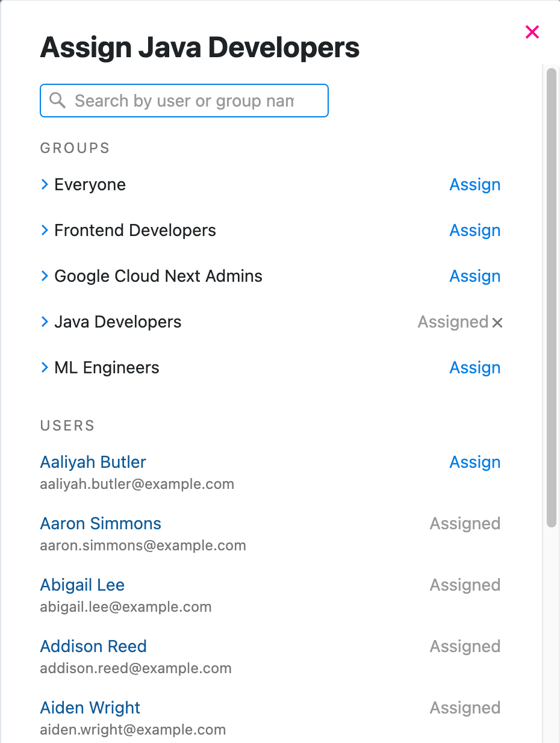Open Abigail Lee's profile link
The height and width of the screenshot is (743, 560).
(x=82, y=585)
